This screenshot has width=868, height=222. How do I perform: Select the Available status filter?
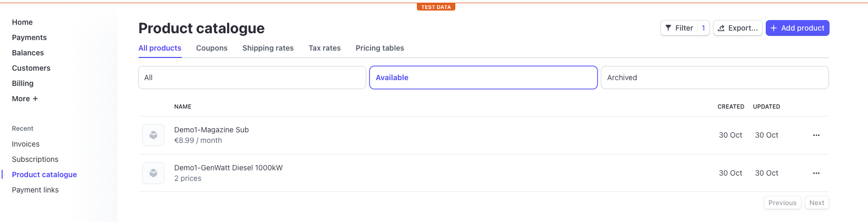coord(483,78)
